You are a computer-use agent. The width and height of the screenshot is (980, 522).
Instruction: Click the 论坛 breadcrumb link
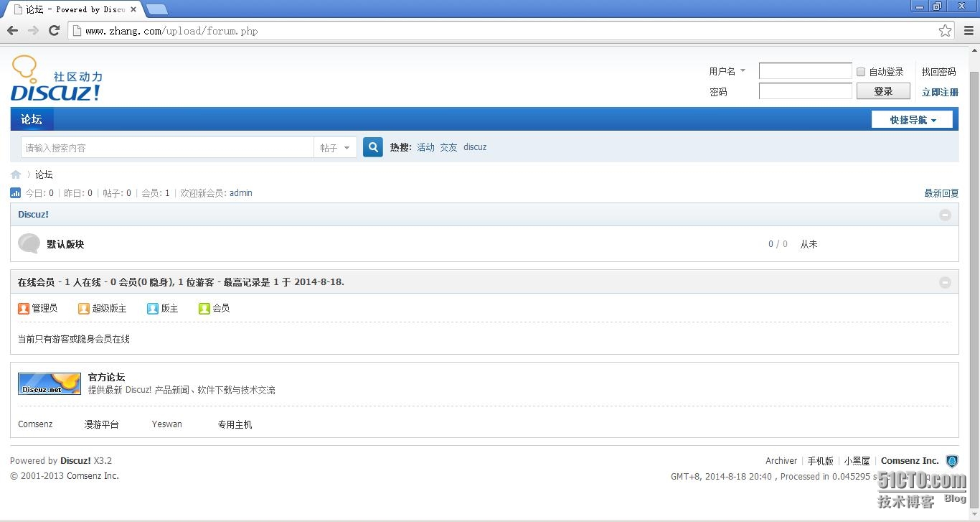pyautogui.click(x=44, y=174)
